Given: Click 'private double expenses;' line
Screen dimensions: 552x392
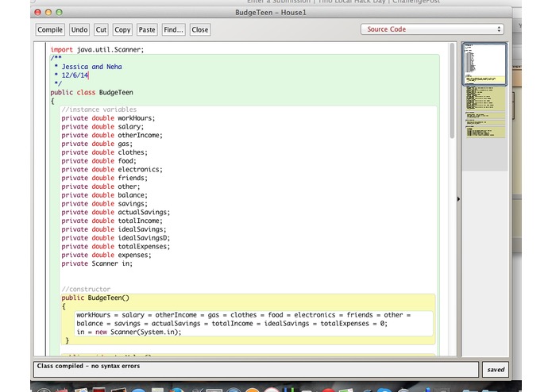Looking at the screenshot, I should (x=106, y=255).
